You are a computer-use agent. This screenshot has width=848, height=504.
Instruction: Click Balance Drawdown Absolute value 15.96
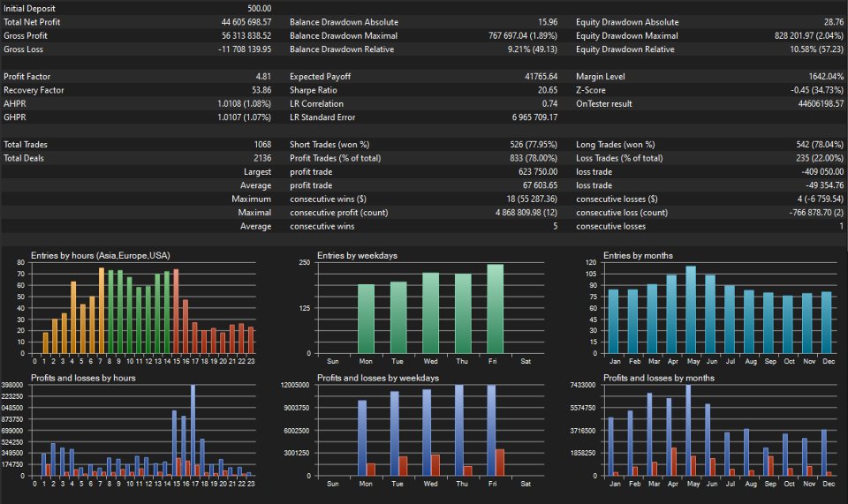click(548, 22)
